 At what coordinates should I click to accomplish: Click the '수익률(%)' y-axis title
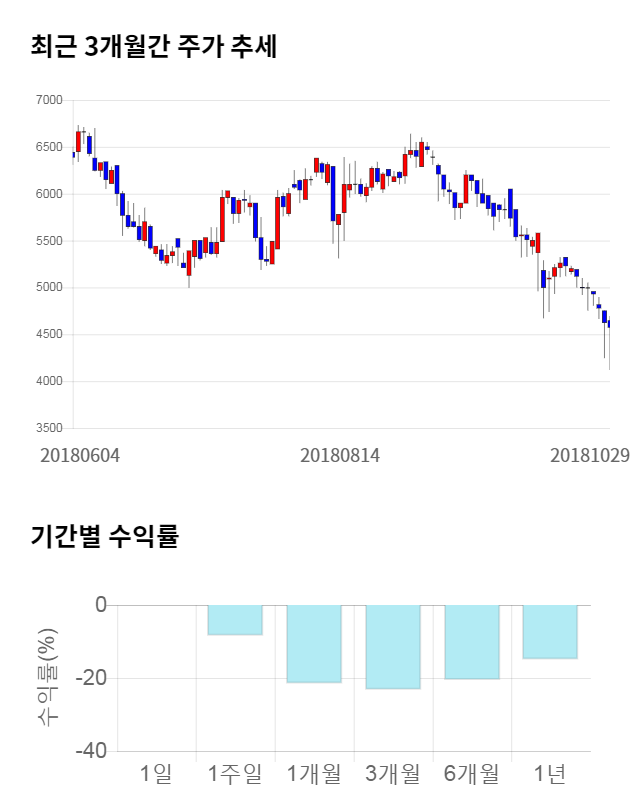coord(48,678)
